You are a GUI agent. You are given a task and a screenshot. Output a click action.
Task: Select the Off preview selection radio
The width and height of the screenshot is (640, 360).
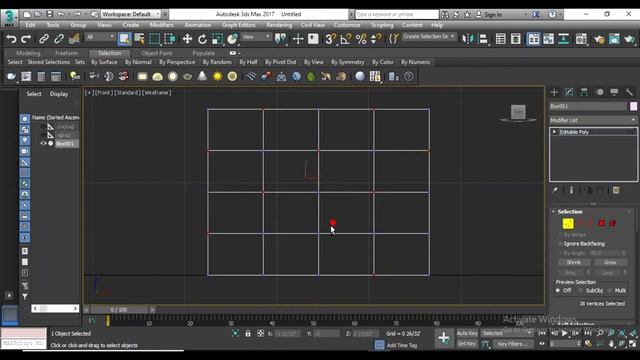click(x=558, y=290)
